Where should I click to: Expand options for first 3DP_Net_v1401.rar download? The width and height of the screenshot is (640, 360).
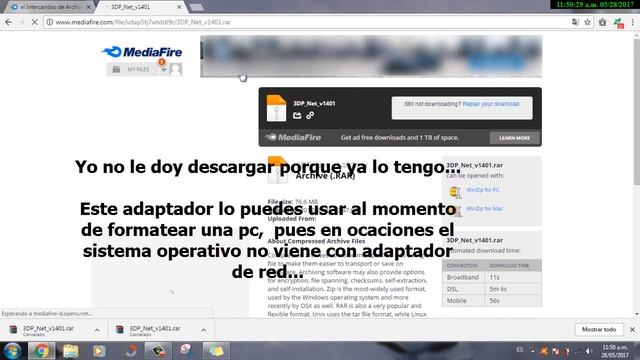pos(97,330)
